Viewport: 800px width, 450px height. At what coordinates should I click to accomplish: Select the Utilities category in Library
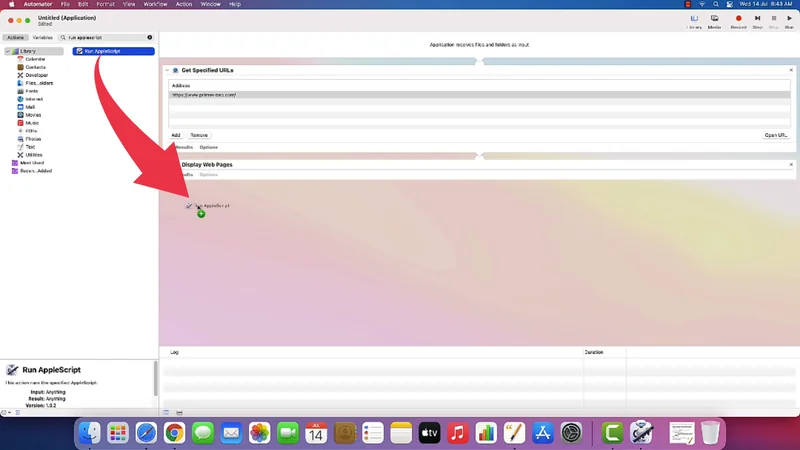(x=34, y=155)
